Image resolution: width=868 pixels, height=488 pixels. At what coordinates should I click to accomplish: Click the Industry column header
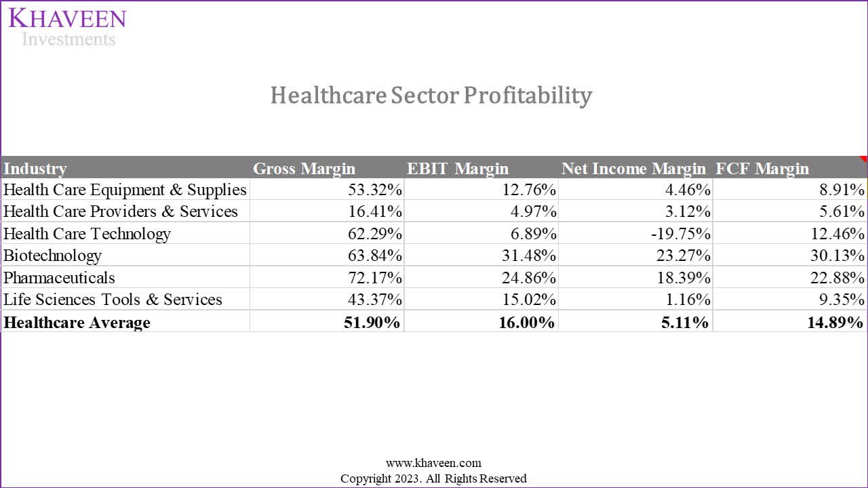pyautogui.click(x=35, y=168)
